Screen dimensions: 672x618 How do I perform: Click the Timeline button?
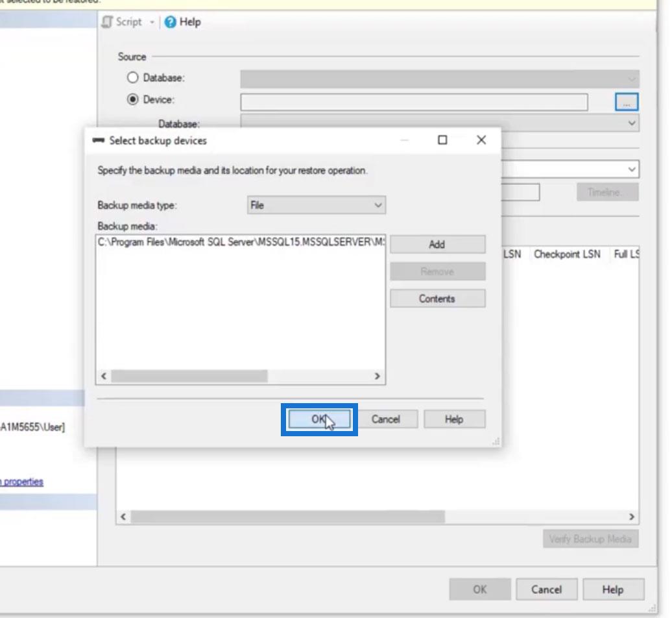607,192
